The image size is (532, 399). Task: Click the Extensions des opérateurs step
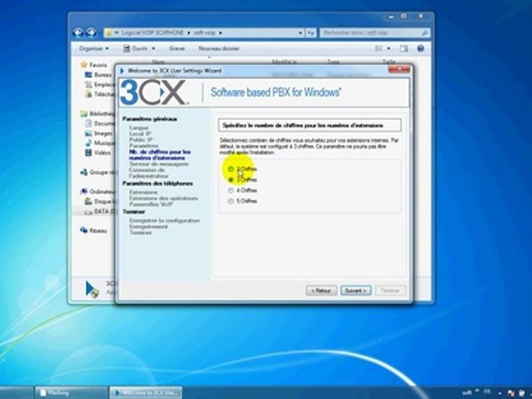click(x=163, y=198)
